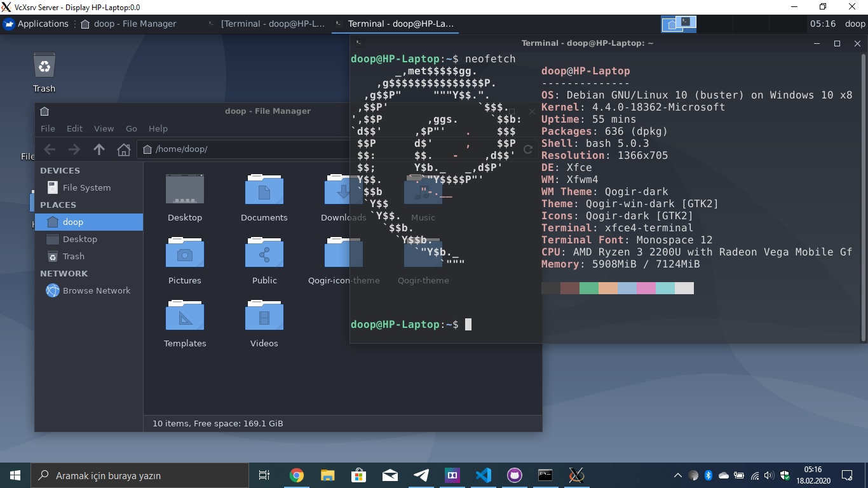Image resolution: width=868 pixels, height=488 pixels.
Task: Open Google Chrome from Windows taskbar
Action: (296, 475)
